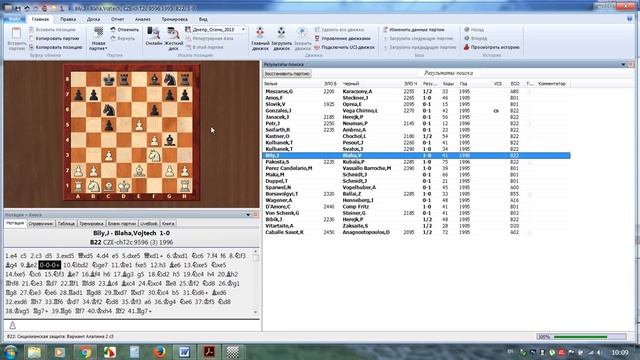Click the Загрузить движок icon
This screenshot has height=360, width=640.
281,33
